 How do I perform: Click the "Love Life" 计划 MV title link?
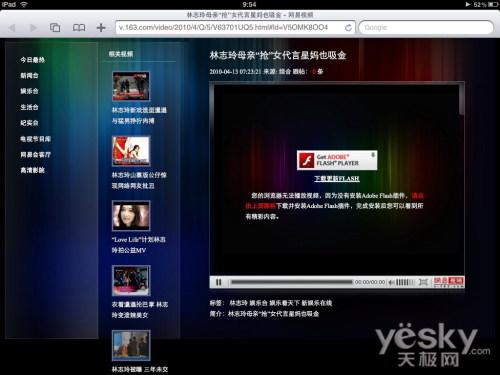(139, 245)
